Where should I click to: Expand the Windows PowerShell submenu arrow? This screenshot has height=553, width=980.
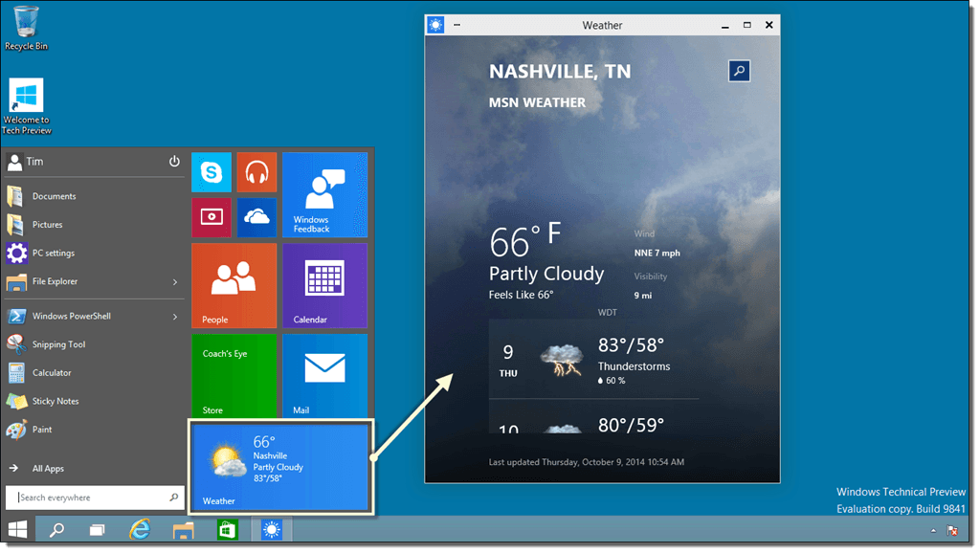[175, 317]
